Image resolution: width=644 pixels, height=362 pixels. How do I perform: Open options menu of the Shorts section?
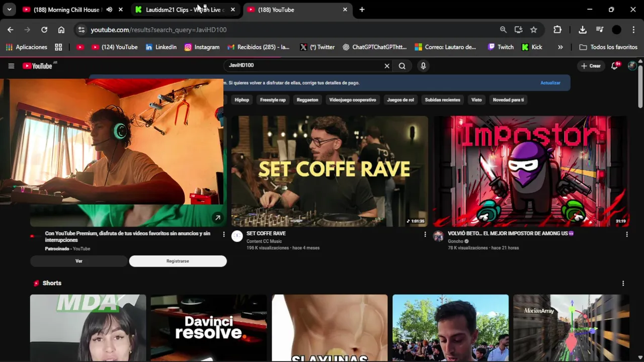click(623, 284)
